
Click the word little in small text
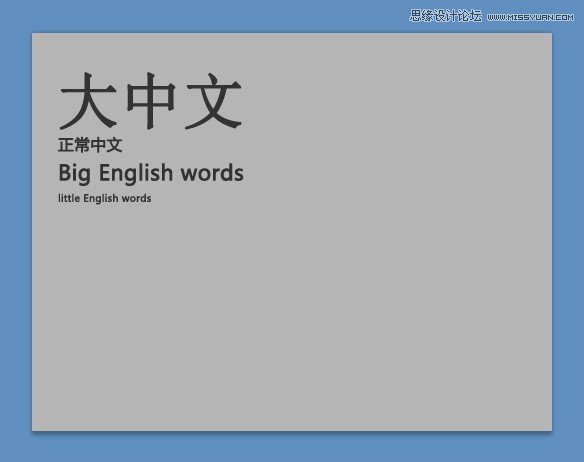tap(69, 198)
